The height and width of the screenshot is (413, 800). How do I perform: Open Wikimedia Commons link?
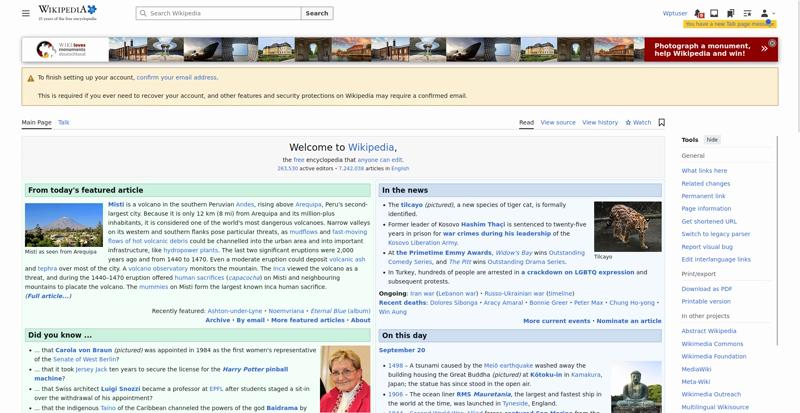[x=712, y=344]
